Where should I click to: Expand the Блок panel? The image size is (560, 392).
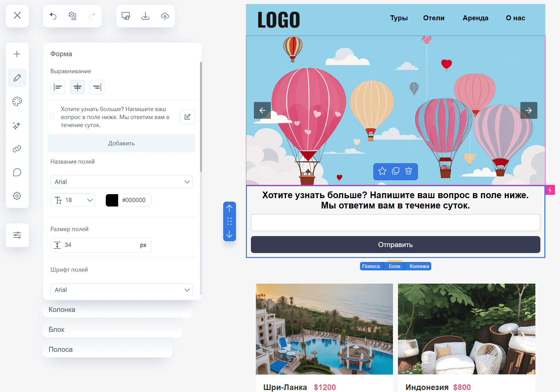point(112,329)
